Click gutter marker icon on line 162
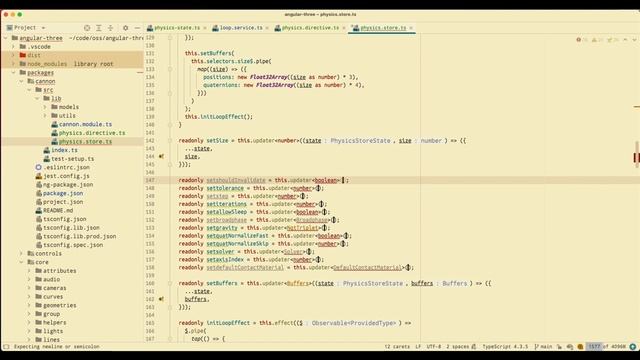640x360 pixels. [x=162, y=299]
